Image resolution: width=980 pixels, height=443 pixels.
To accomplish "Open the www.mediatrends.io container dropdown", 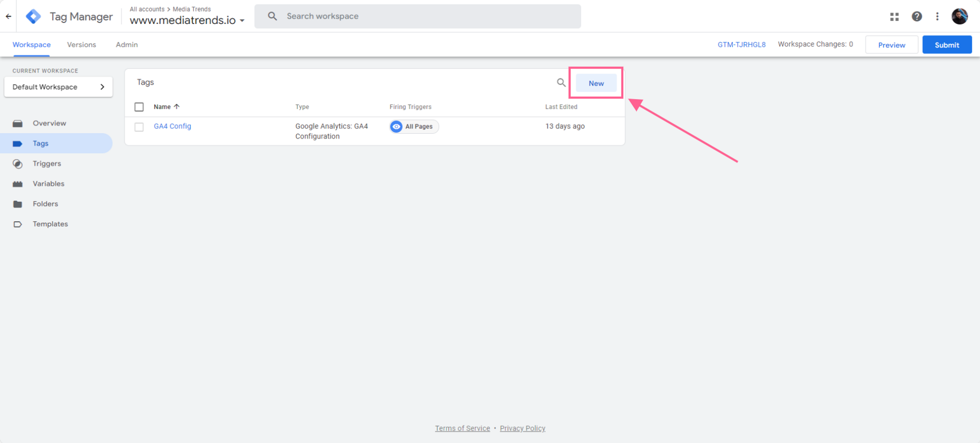I will point(187,21).
